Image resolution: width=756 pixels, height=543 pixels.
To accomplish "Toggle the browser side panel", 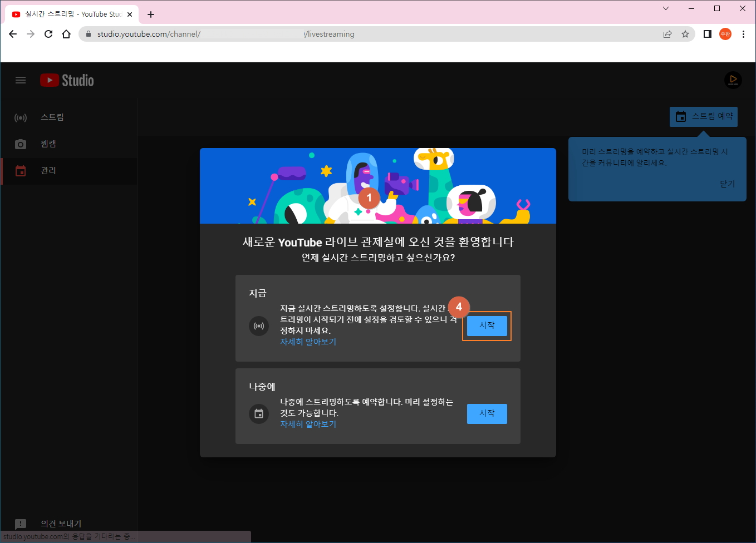I will 708,34.
